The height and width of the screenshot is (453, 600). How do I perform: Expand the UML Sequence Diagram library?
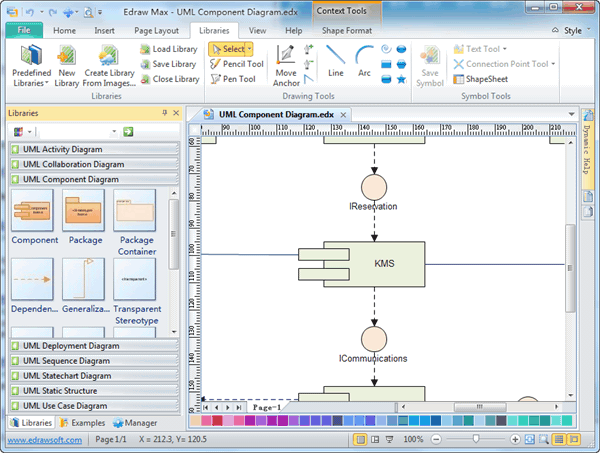coord(66,361)
